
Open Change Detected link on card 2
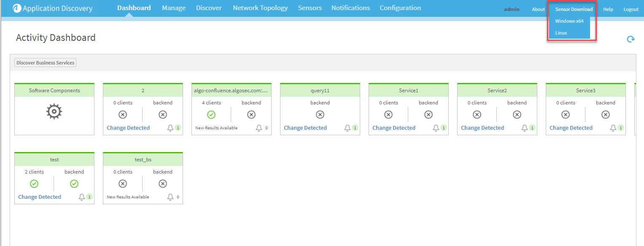[x=128, y=128]
